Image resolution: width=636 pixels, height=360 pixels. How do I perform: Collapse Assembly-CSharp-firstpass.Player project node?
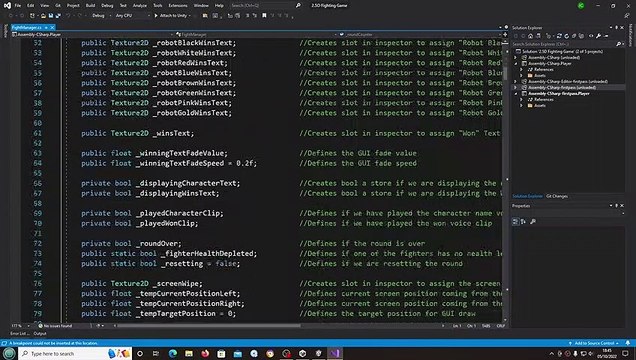click(516, 94)
